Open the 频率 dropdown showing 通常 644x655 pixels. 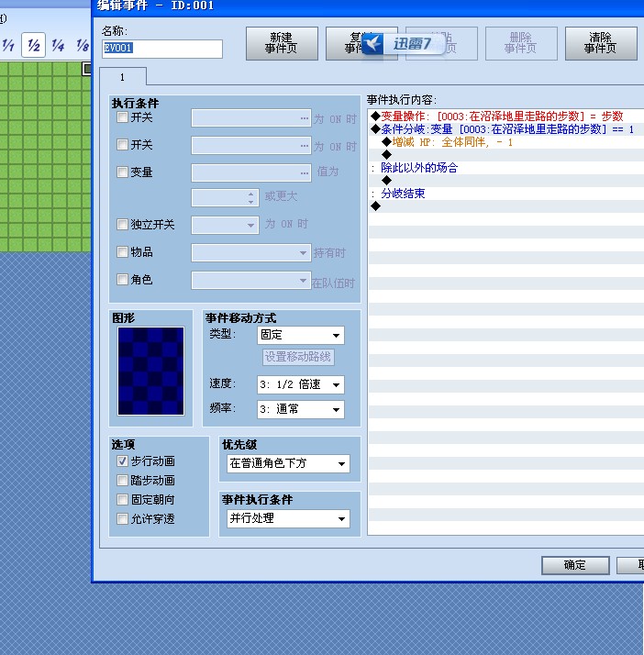click(x=301, y=409)
